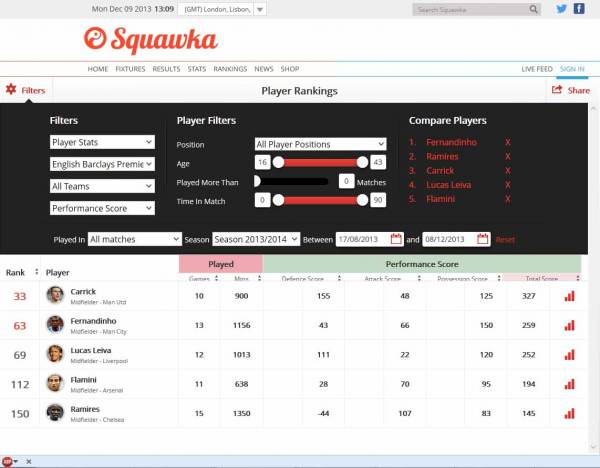
Task: Go to the STATS menu item
Action: click(197, 69)
